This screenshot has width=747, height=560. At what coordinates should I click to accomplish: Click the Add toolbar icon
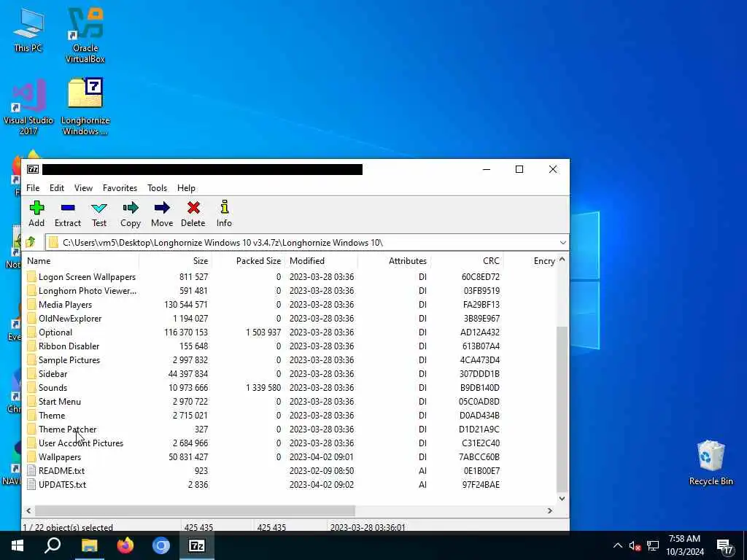click(36, 208)
